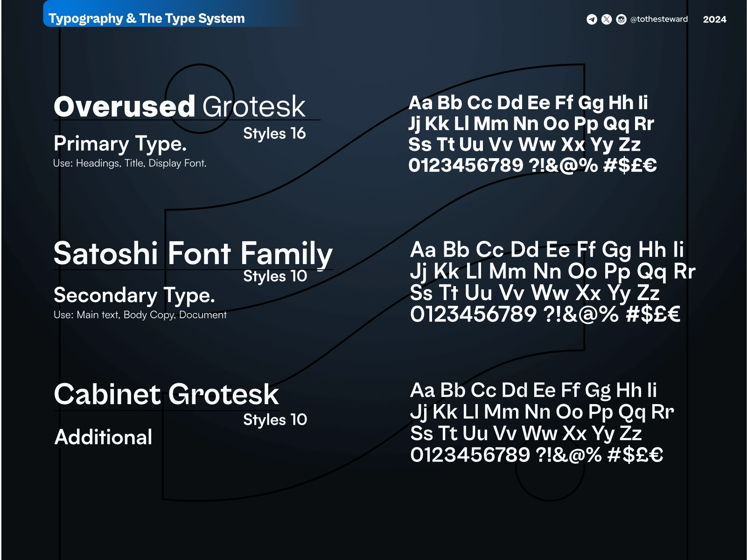Click the Cabinet Grotesk font title
Viewport: 747px width, 560px height.
[x=166, y=394]
